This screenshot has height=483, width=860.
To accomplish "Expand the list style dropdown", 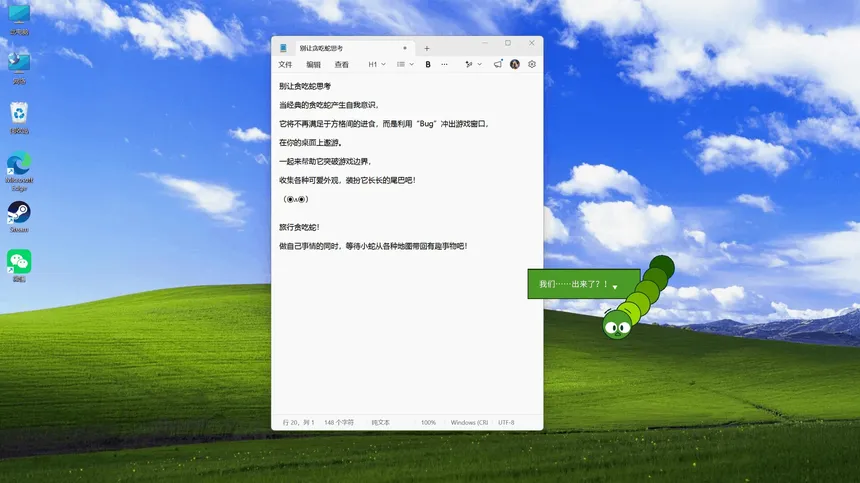I will pos(405,65).
